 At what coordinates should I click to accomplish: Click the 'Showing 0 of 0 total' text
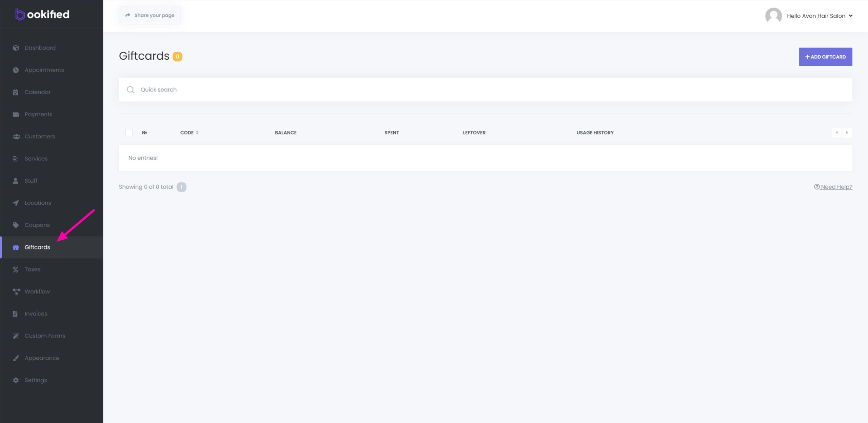[x=146, y=187]
